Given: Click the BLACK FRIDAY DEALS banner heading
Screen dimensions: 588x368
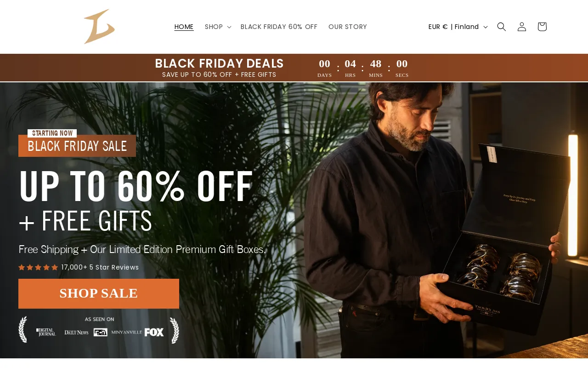Looking at the screenshot, I should (219, 63).
